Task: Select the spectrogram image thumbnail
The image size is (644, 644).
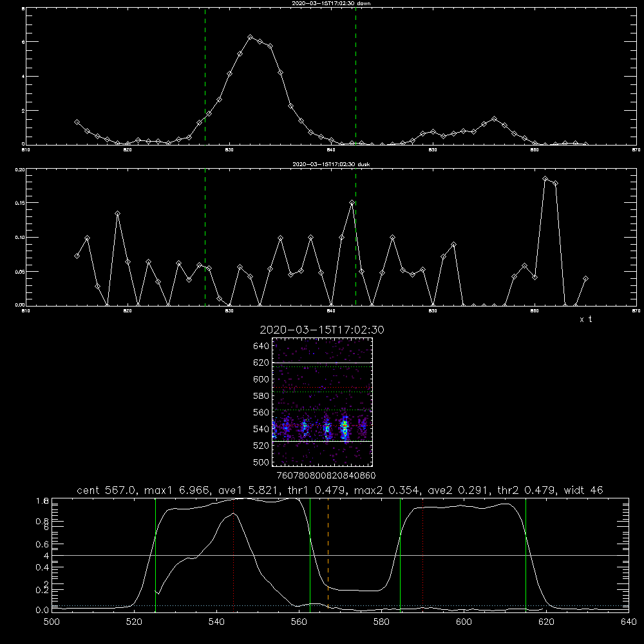Action: point(323,402)
